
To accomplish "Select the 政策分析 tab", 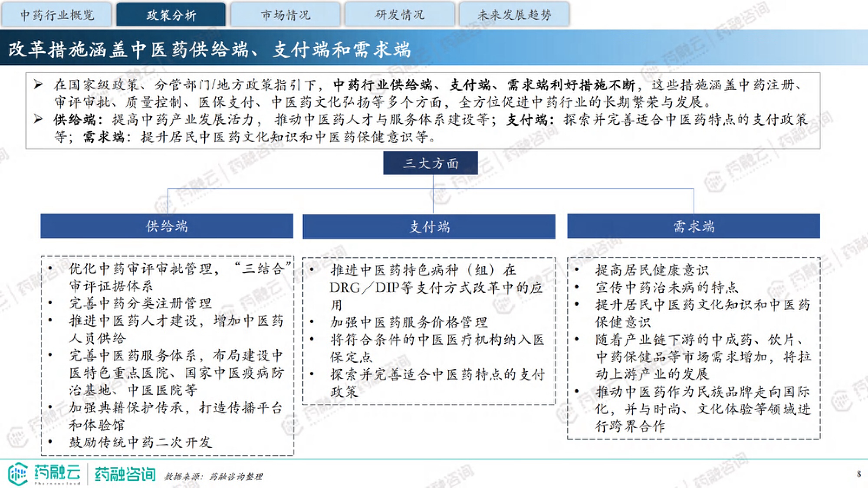I will [x=171, y=15].
